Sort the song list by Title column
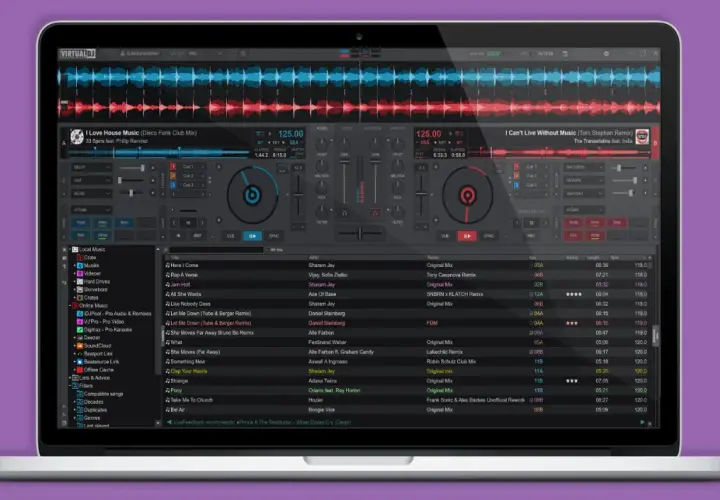This screenshot has height=500, width=720. (x=175, y=258)
